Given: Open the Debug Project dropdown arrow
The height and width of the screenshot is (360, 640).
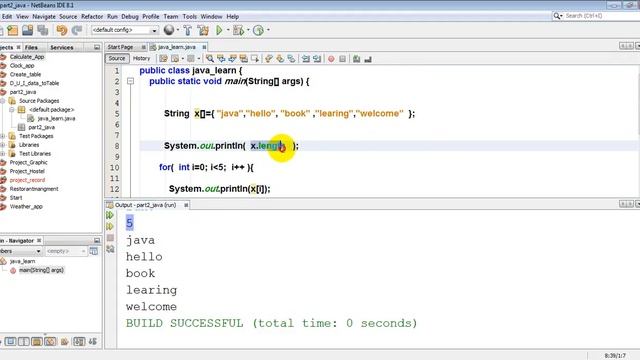Looking at the screenshot, I should point(248,30).
